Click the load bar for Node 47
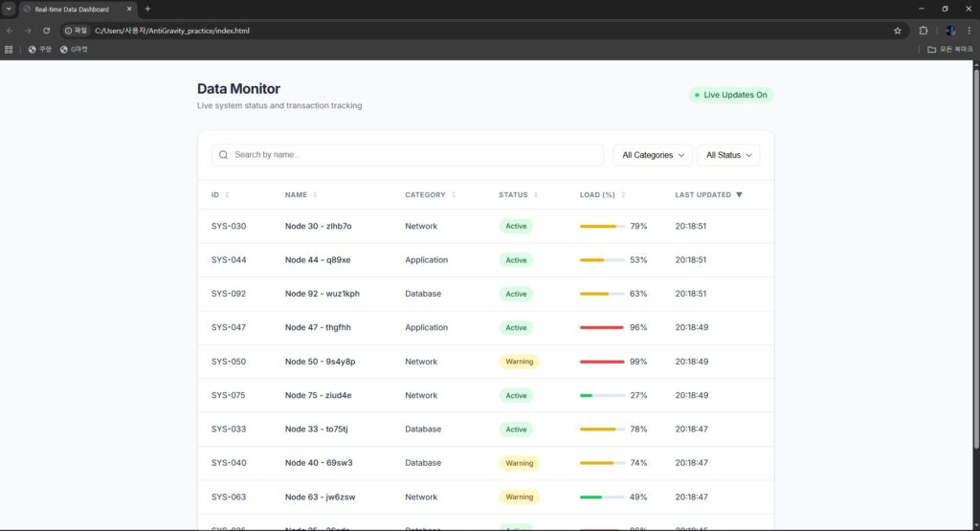The width and height of the screenshot is (980, 531). click(602, 327)
